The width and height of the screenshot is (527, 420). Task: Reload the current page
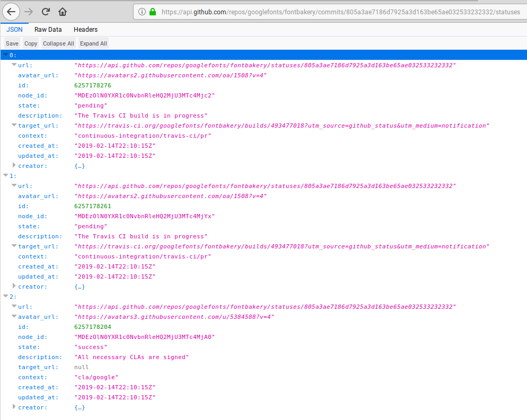tap(45, 11)
